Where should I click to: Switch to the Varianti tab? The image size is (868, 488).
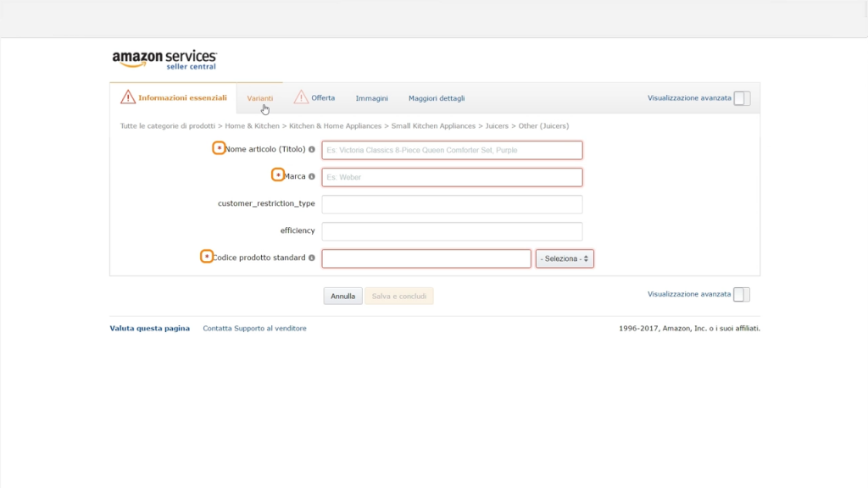point(260,98)
